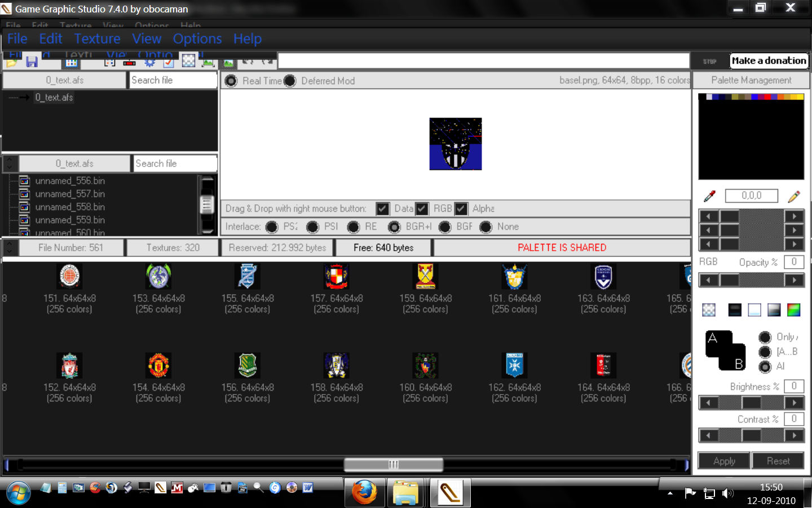Select the Deferred Mod radio button
Screen dimensions: 812x508
(x=290, y=81)
